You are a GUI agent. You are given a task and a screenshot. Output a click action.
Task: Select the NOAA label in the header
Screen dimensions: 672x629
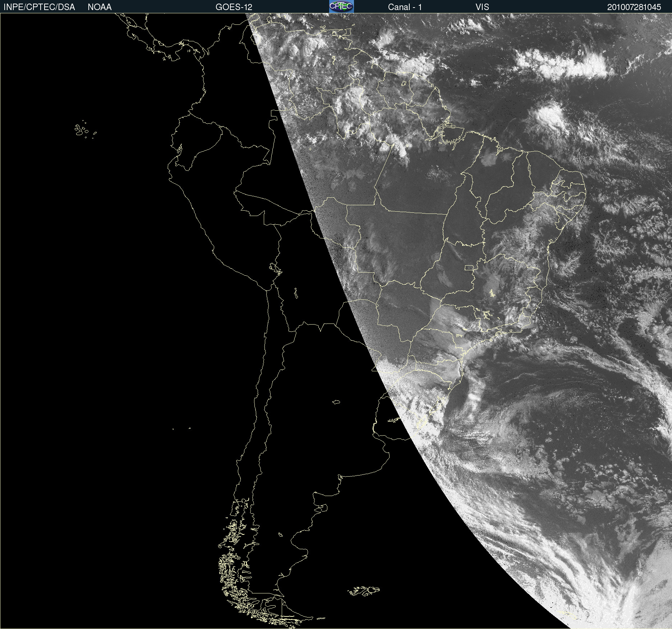pyautogui.click(x=100, y=7)
